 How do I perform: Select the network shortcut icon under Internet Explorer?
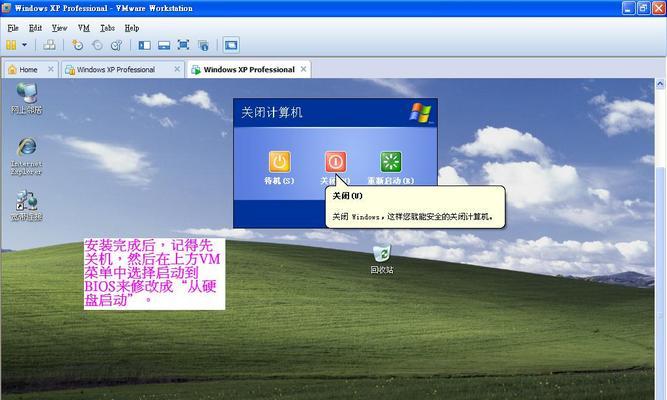coord(26,206)
